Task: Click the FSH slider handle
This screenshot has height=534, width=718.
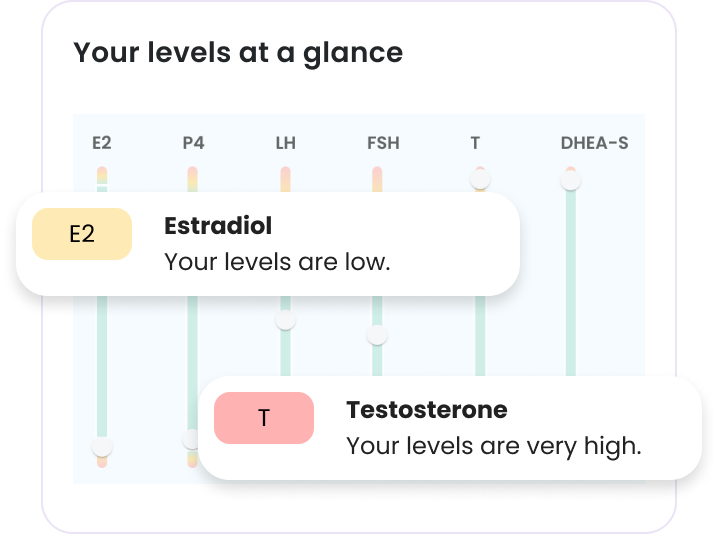Action: tap(377, 335)
